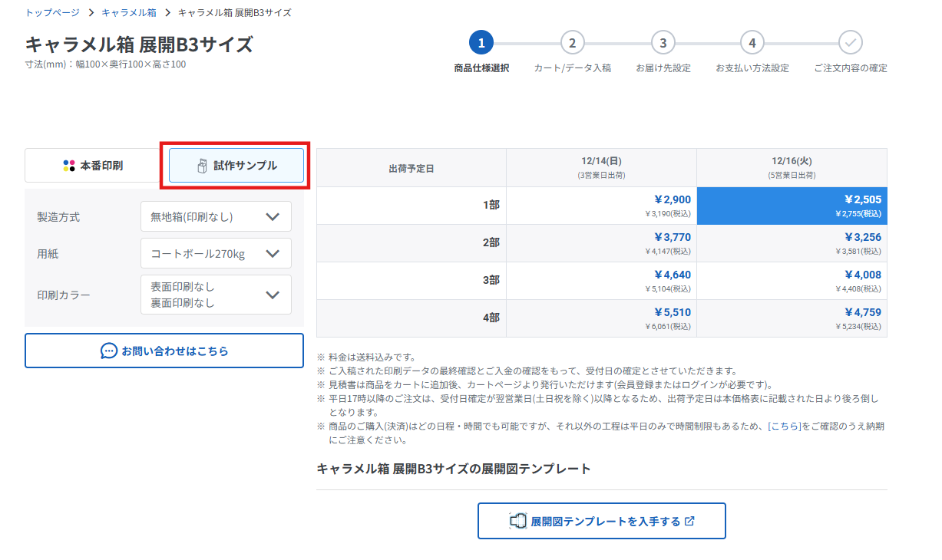Screen dimensions: 942x560
Task: Click step 4 お支払い方法設定 circle
Action: (752, 43)
